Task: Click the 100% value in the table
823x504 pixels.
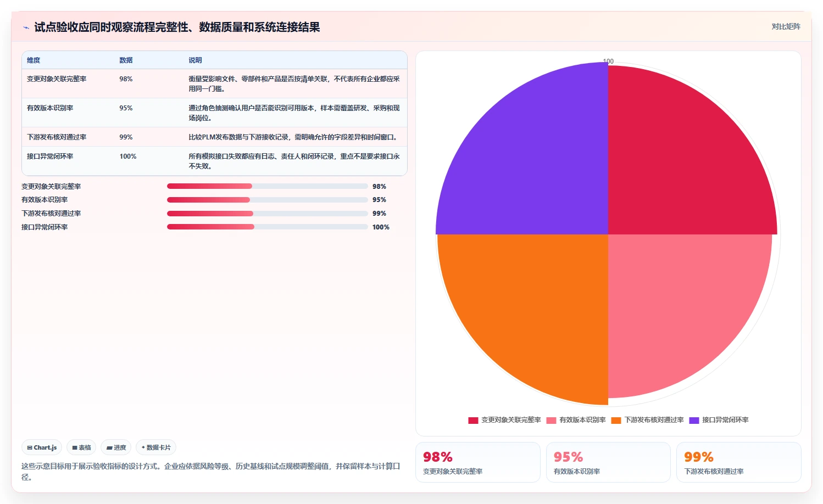Action: pyautogui.click(x=128, y=156)
